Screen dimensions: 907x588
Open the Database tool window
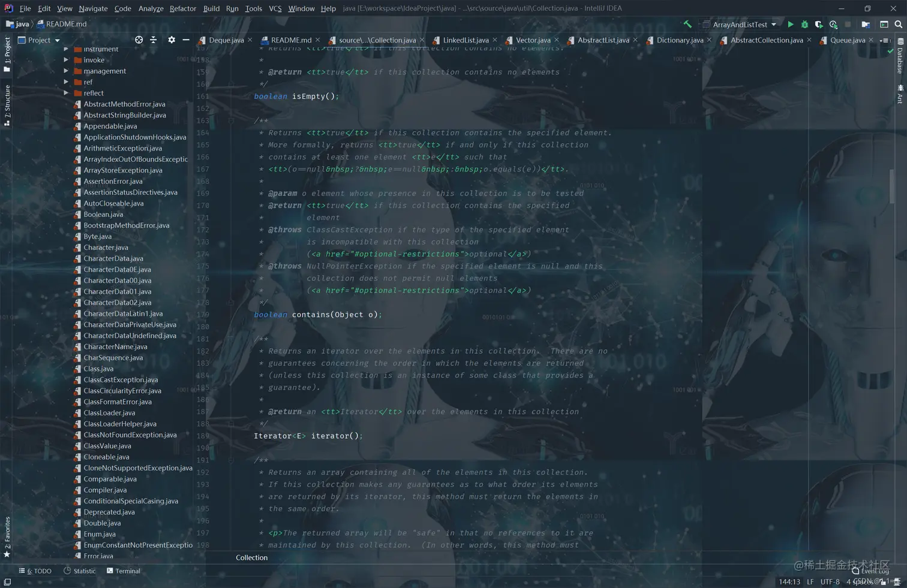tap(900, 56)
